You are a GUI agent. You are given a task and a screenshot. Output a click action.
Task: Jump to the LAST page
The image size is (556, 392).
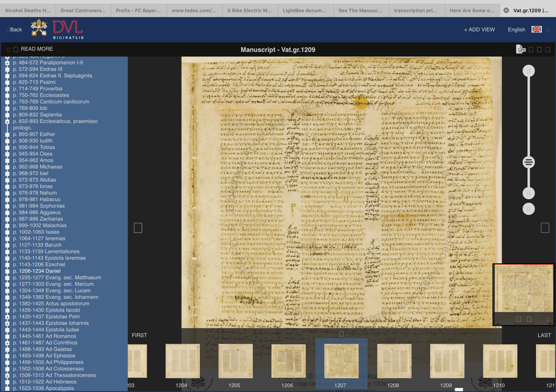pos(544,335)
